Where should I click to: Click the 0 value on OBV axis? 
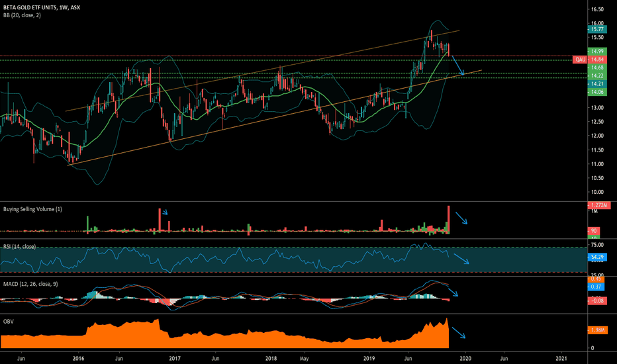[593, 348]
